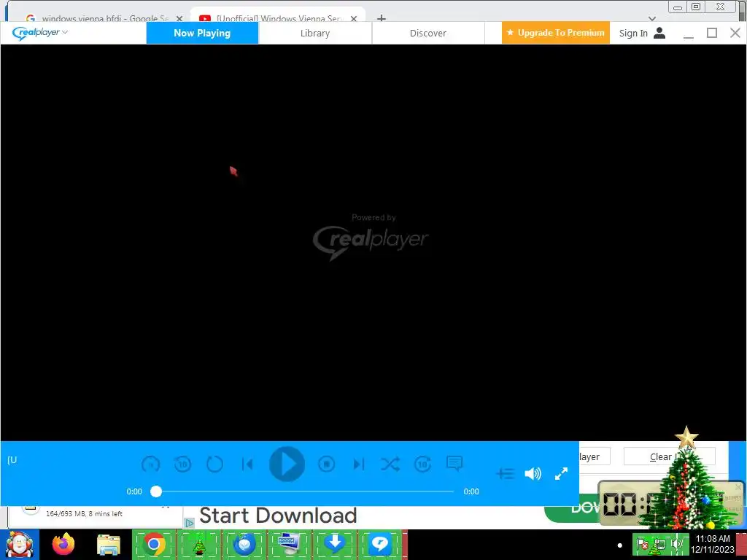Click the seek bar handle
Screen dimensions: 747x560
tap(156, 491)
